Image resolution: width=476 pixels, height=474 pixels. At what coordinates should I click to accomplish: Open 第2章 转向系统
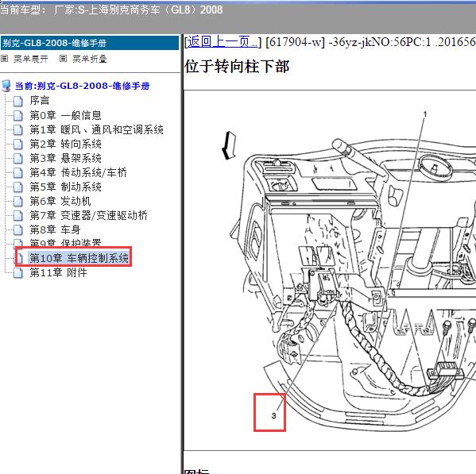(66, 144)
